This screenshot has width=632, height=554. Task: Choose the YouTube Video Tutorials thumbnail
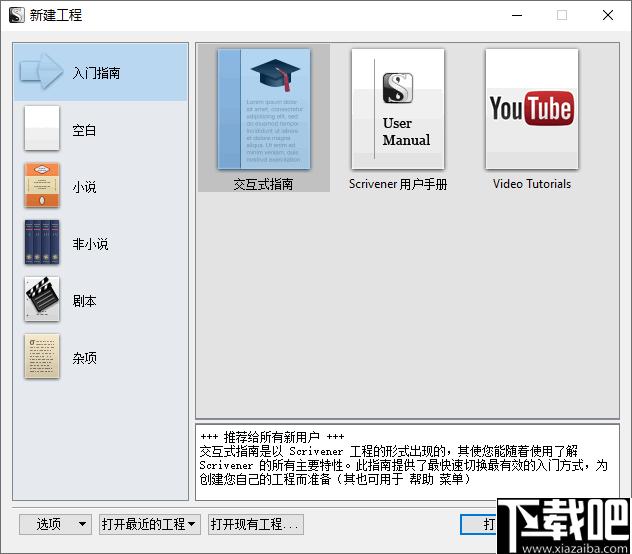click(x=532, y=109)
